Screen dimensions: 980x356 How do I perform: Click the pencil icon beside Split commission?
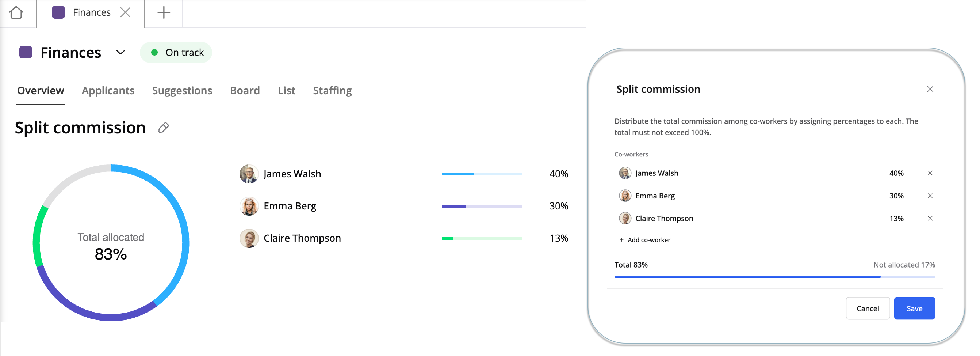coord(164,128)
